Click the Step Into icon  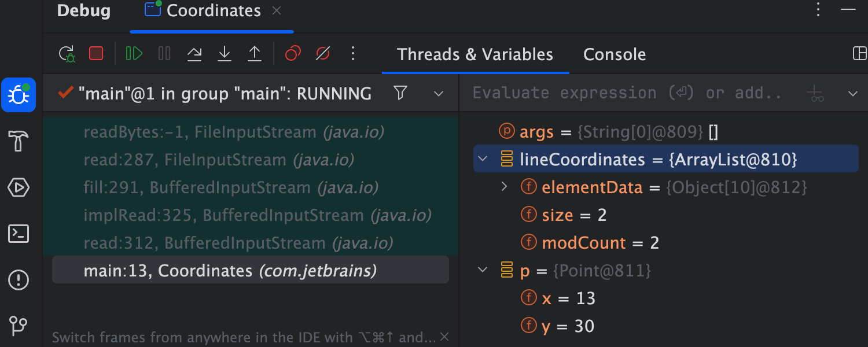225,54
